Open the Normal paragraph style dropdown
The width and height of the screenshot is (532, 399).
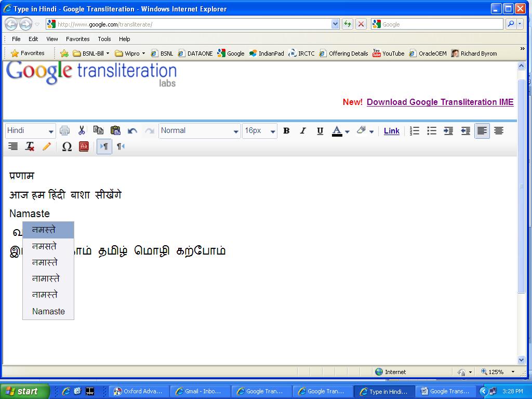click(200, 130)
